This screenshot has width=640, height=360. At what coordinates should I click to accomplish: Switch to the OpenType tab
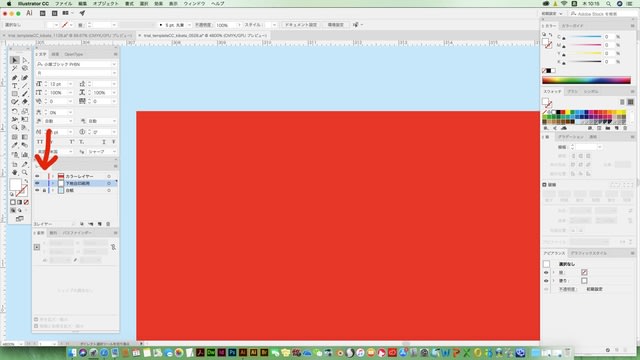[x=73, y=54]
